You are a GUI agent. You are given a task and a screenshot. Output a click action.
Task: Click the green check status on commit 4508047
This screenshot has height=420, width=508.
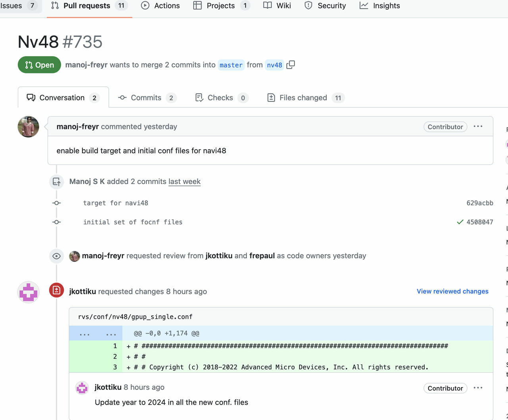click(460, 222)
